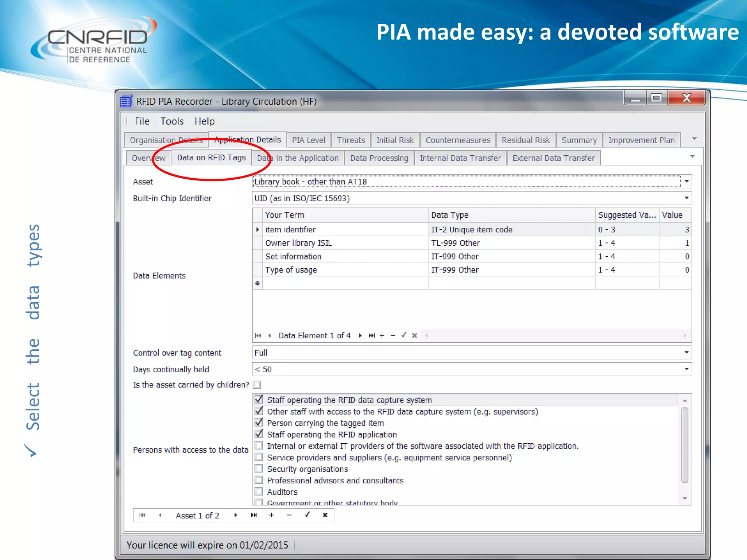Switch to Data Processing sub-tab
This screenshot has height=560, width=747.
point(379,158)
